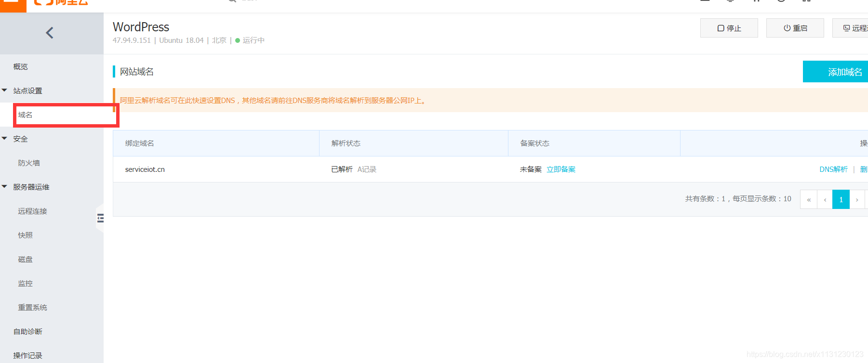
Task: Click the 共有条数 record count text
Action: click(738, 198)
